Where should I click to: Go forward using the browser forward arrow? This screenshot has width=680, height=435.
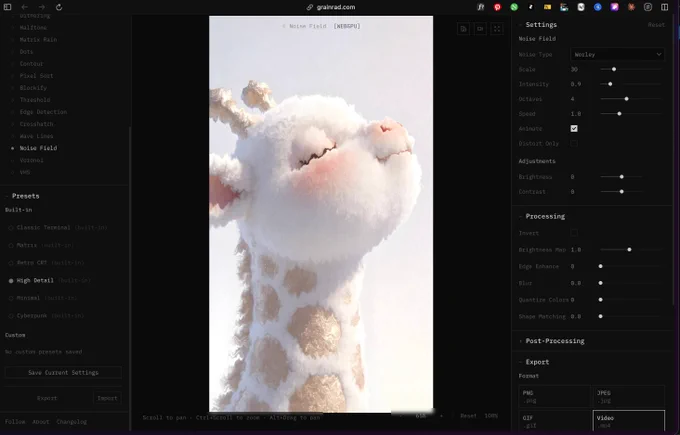click(42, 7)
